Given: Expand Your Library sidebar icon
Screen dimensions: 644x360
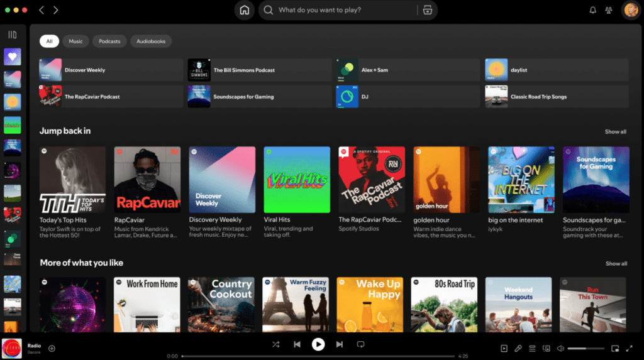Looking at the screenshot, I should pos(13,35).
